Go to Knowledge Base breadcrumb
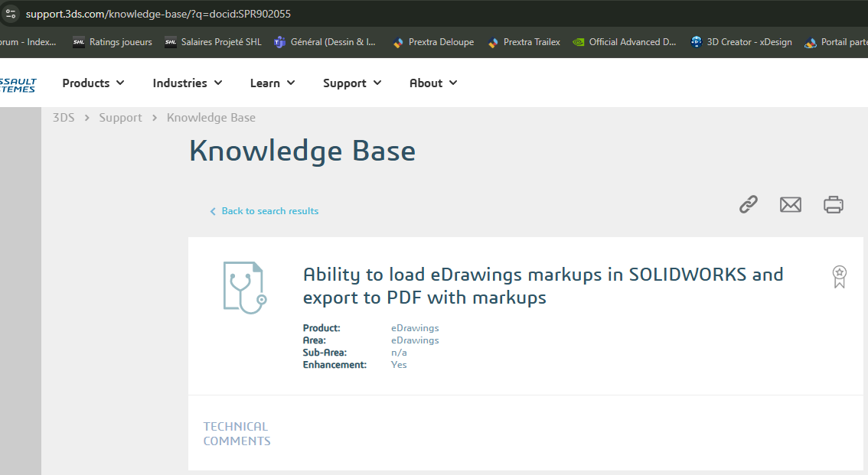 coord(211,117)
